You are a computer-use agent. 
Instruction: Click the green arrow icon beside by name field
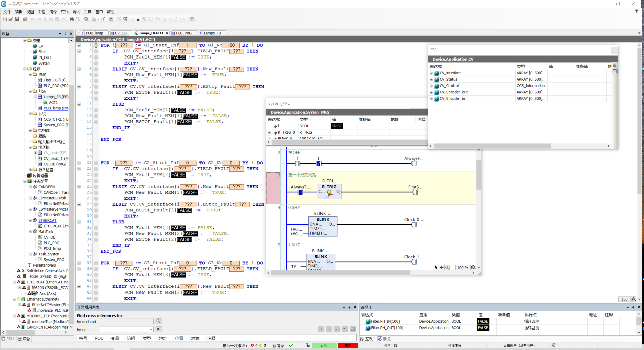click(158, 330)
